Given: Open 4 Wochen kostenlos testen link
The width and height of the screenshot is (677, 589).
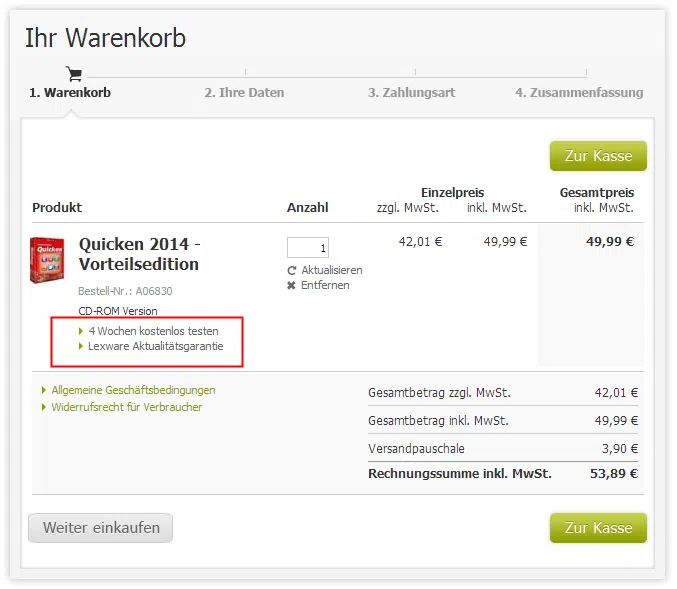Looking at the screenshot, I should pos(153,331).
